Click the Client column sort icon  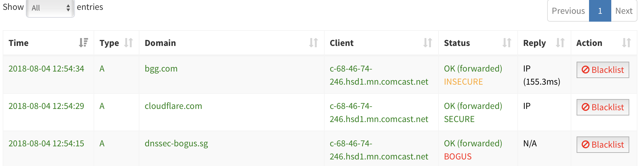click(x=428, y=43)
